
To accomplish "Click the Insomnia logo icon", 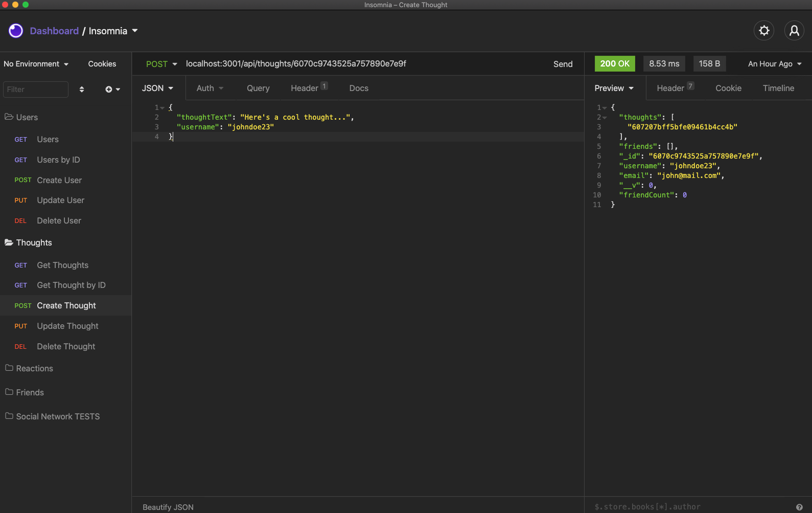I will 16,31.
